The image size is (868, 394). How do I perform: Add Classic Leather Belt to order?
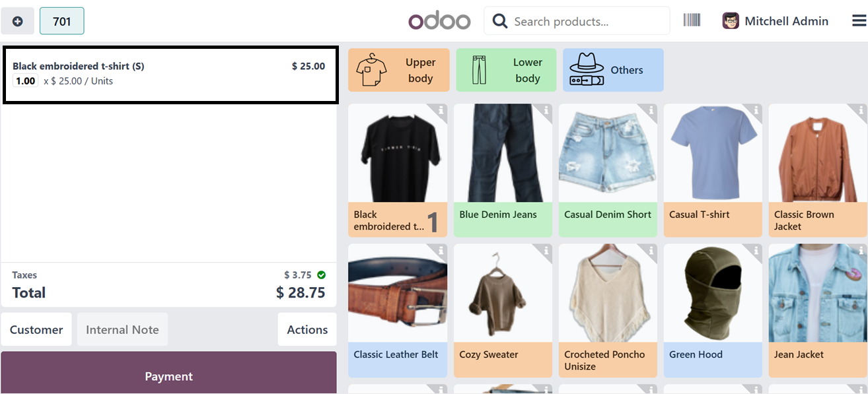click(x=398, y=311)
